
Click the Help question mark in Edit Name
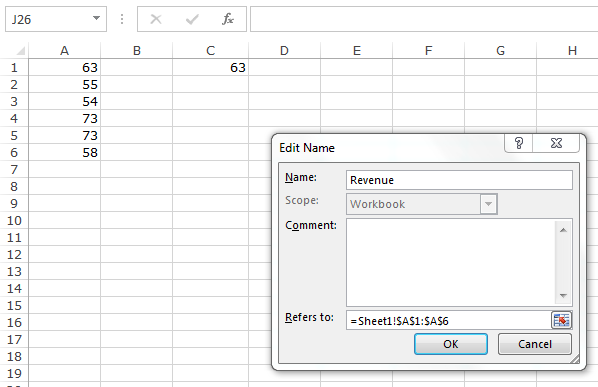[x=518, y=143]
